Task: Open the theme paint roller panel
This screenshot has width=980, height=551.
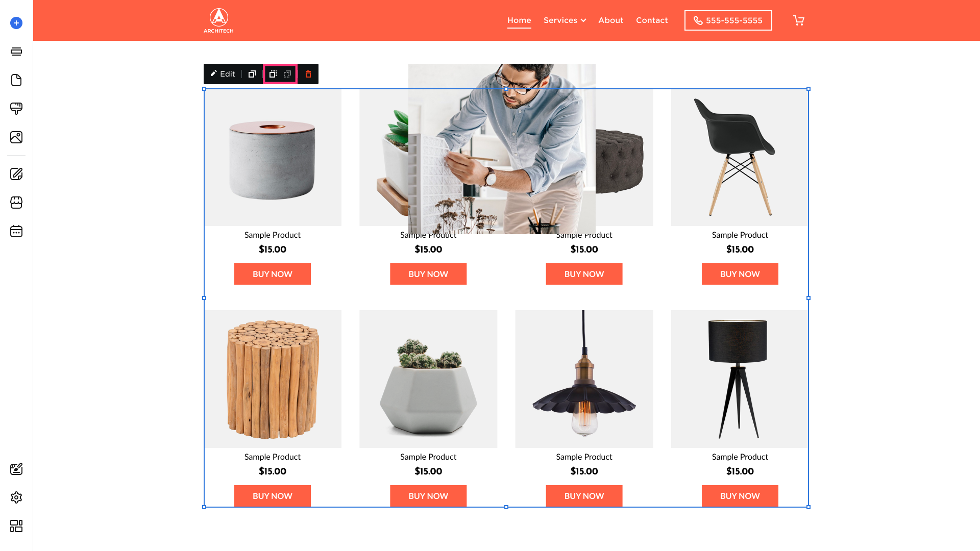Action: tap(16, 109)
